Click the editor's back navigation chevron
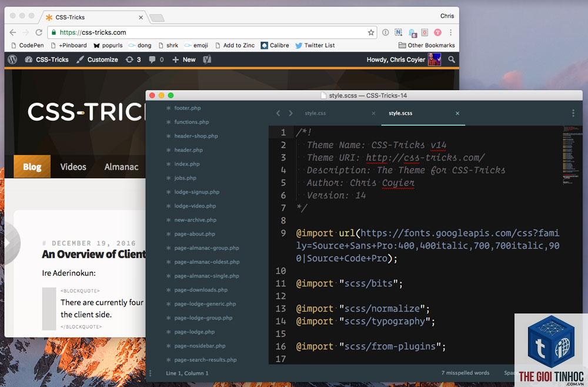Viewport: 588px width, 387px height. [x=278, y=113]
